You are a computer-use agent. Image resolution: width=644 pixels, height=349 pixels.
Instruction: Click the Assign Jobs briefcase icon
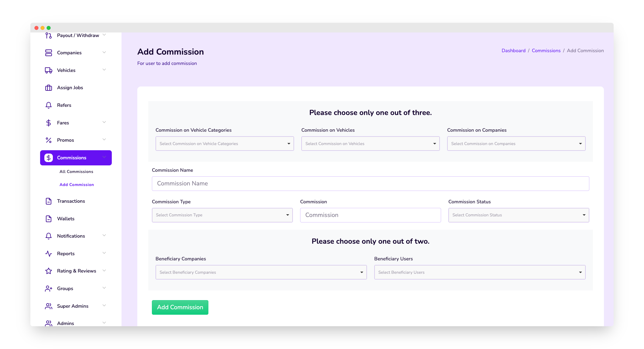click(49, 88)
